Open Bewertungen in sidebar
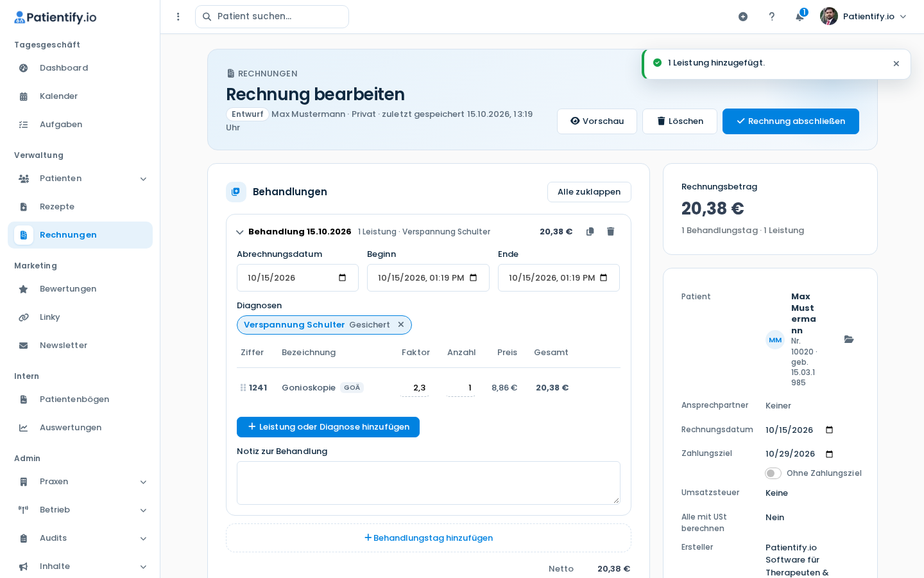Screen dimensions: 924x578 coord(80,289)
